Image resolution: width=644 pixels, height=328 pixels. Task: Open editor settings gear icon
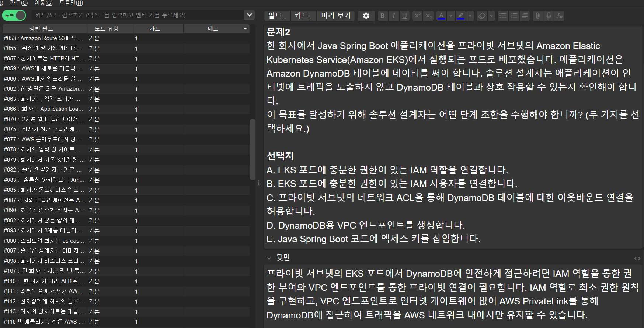click(x=366, y=16)
